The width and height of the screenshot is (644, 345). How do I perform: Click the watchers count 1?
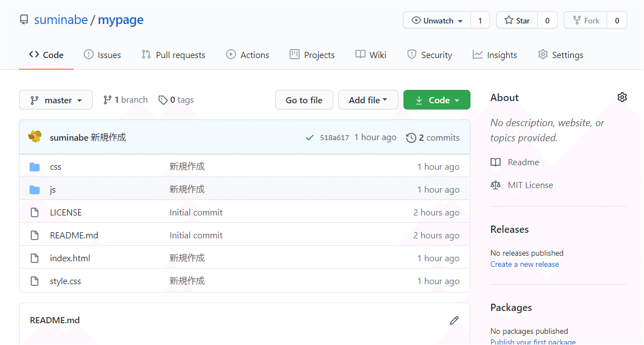(x=480, y=20)
